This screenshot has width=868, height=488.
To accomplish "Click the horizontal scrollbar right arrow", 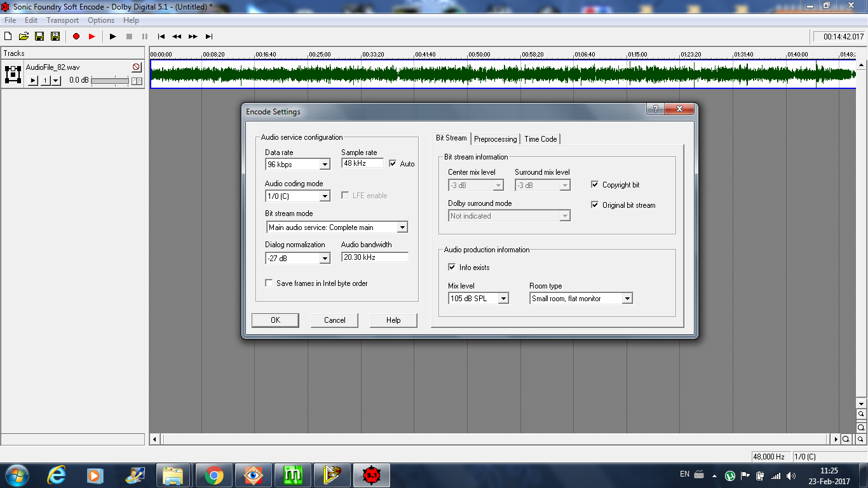I will (836, 439).
